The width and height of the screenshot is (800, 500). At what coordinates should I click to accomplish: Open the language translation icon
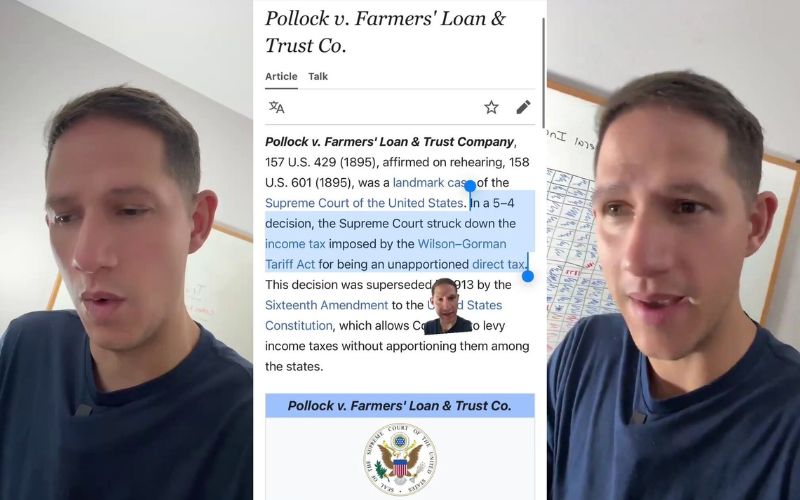point(277,107)
